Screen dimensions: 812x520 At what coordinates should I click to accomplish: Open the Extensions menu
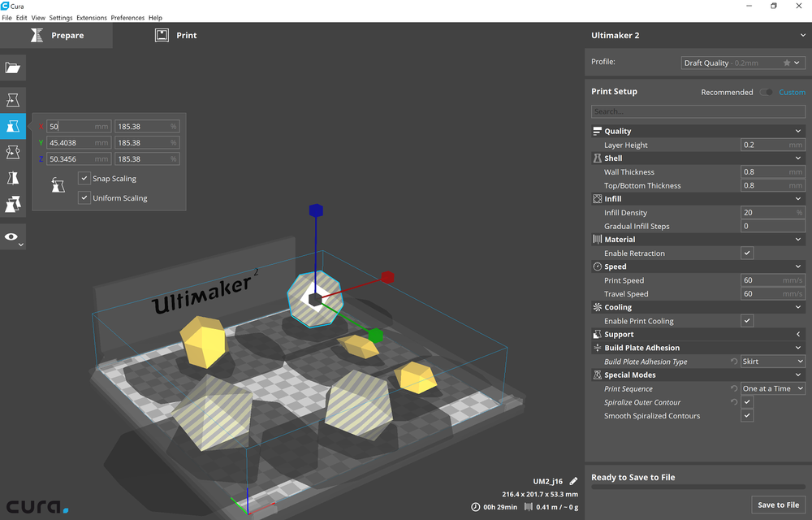pyautogui.click(x=92, y=18)
